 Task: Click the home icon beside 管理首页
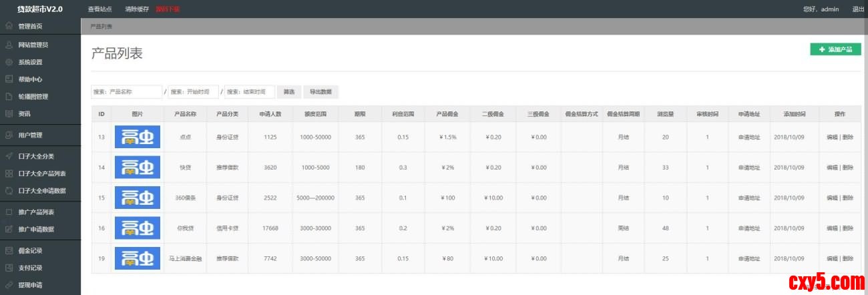click(x=9, y=26)
